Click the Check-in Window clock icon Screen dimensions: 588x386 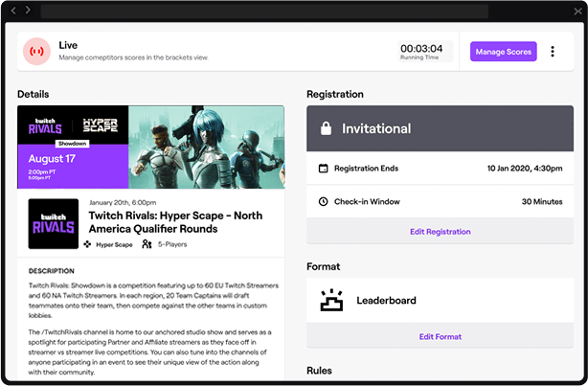pyautogui.click(x=323, y=202)
